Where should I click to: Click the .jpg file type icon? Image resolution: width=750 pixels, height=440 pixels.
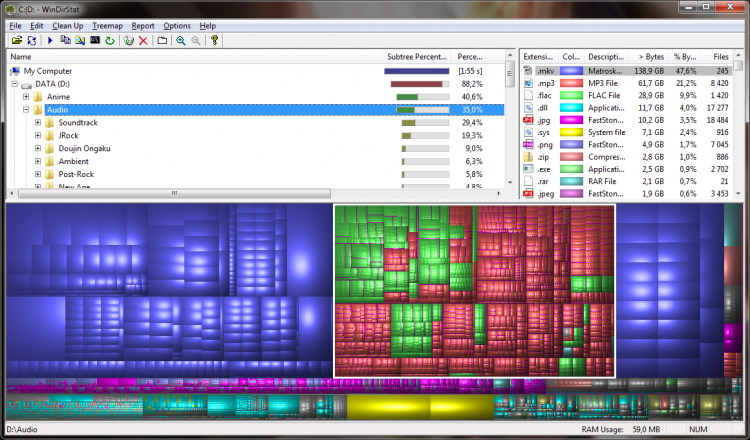528,120
